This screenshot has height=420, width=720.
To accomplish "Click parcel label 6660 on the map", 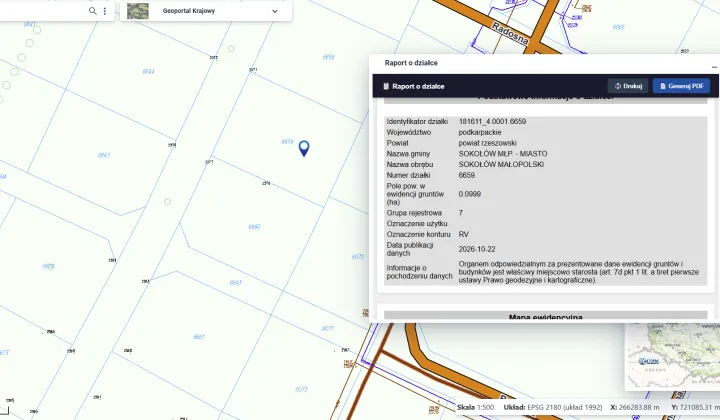I will coord(254,227).
